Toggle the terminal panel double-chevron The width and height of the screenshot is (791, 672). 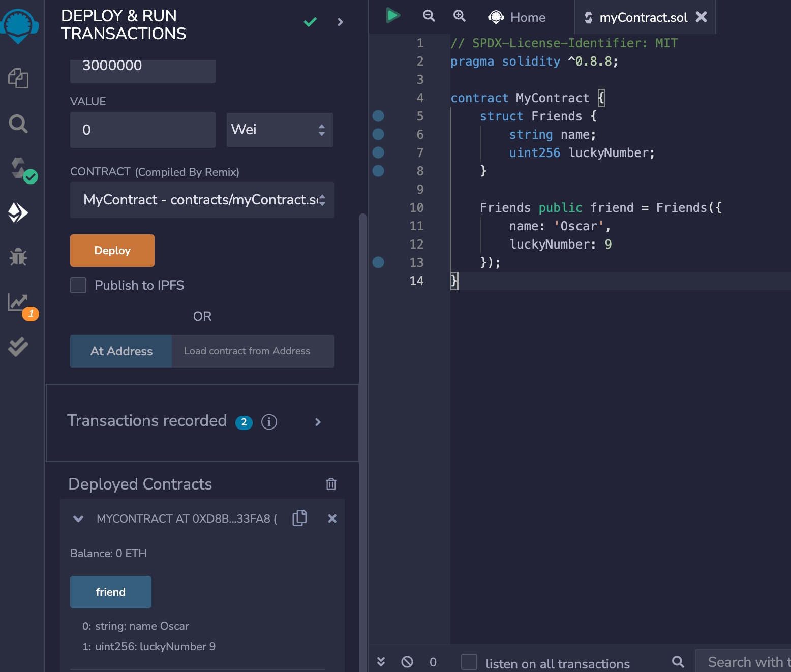pyautogui.click(x=381, y=661)
